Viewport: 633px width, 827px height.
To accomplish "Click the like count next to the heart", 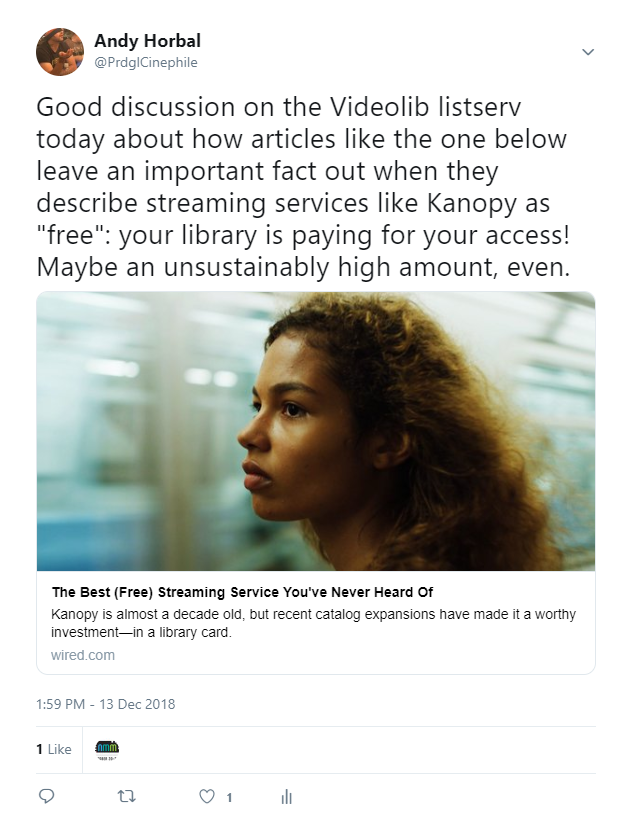I will click(229, 798).
